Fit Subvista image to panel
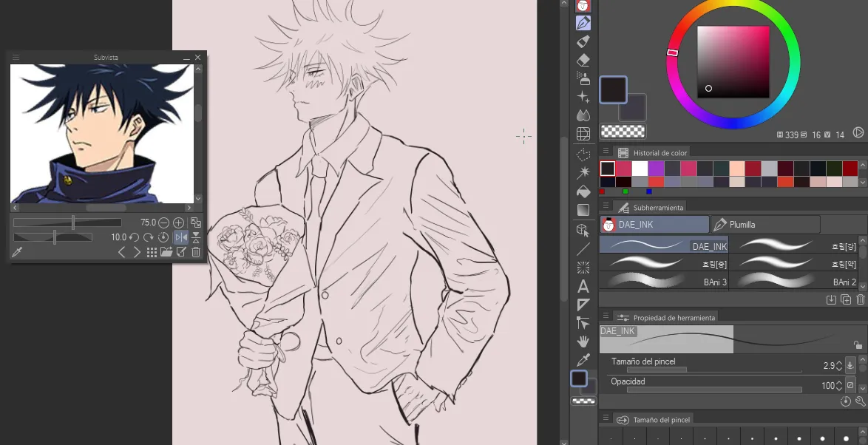The width and height of the screenshot is (868, 445). pos(196,222)
